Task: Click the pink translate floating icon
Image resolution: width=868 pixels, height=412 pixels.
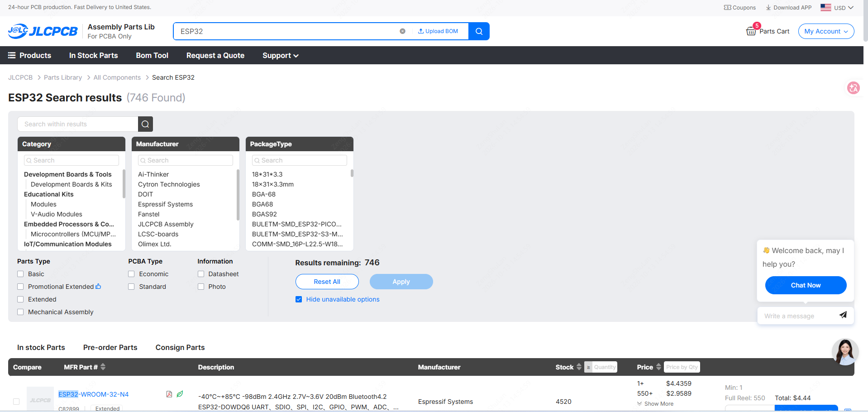Action: [853, 88]
